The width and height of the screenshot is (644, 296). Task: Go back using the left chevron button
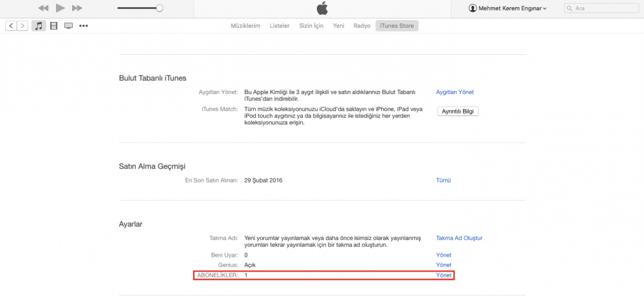click(11, 26)
